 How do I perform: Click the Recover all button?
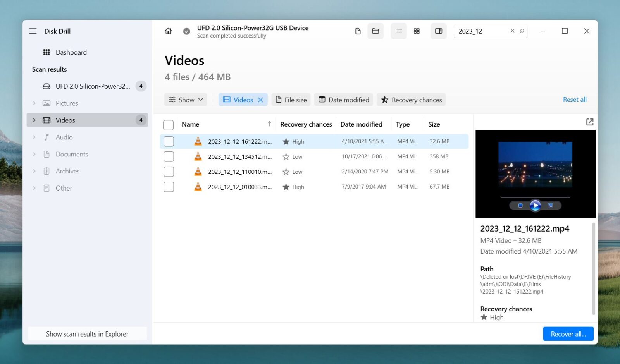point(568,333)
